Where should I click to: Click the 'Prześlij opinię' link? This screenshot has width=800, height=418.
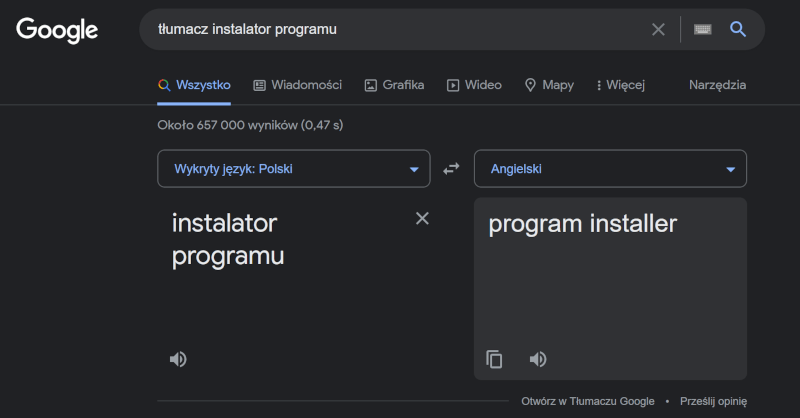click(x=713, y=401)
